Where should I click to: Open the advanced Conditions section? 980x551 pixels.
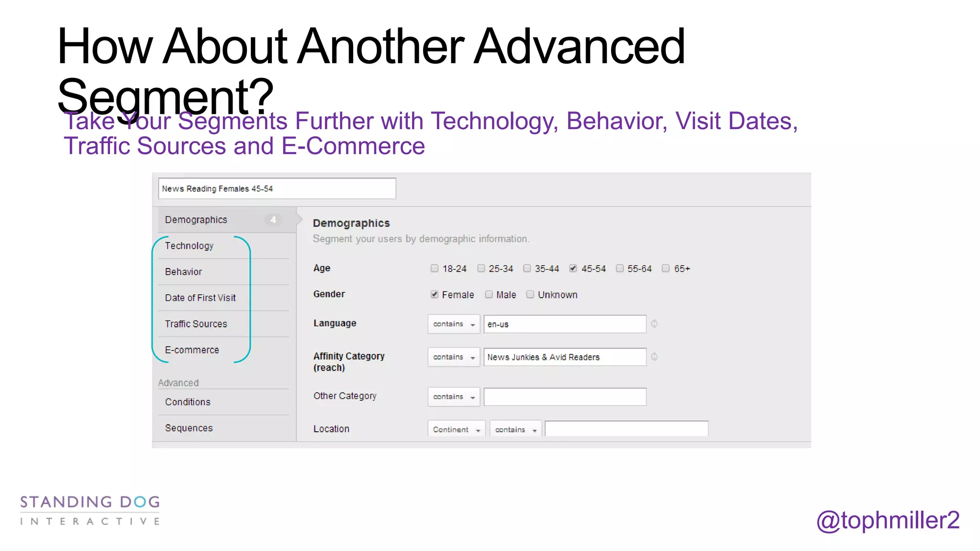[x=223, y=402]
